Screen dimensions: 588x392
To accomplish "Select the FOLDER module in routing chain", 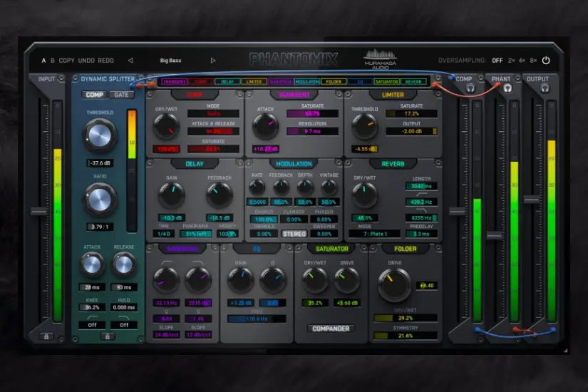I will (333, 82).
